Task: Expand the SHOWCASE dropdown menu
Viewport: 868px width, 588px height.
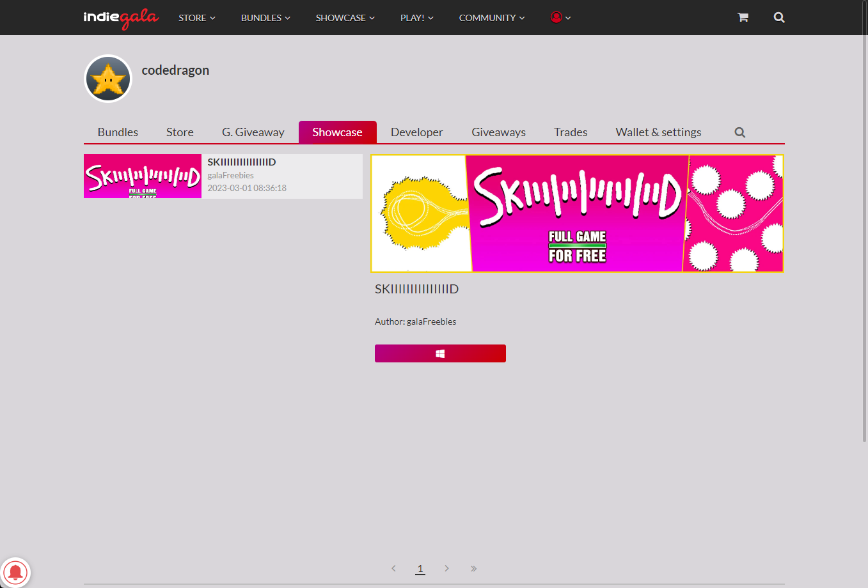Action: 345,18
